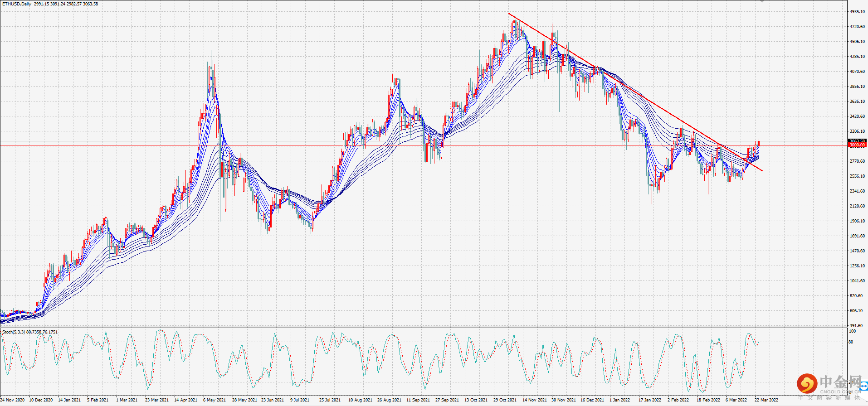868x406 pixels.
Task: Click the 1041.60 price axis label
Action: (857, 281)
